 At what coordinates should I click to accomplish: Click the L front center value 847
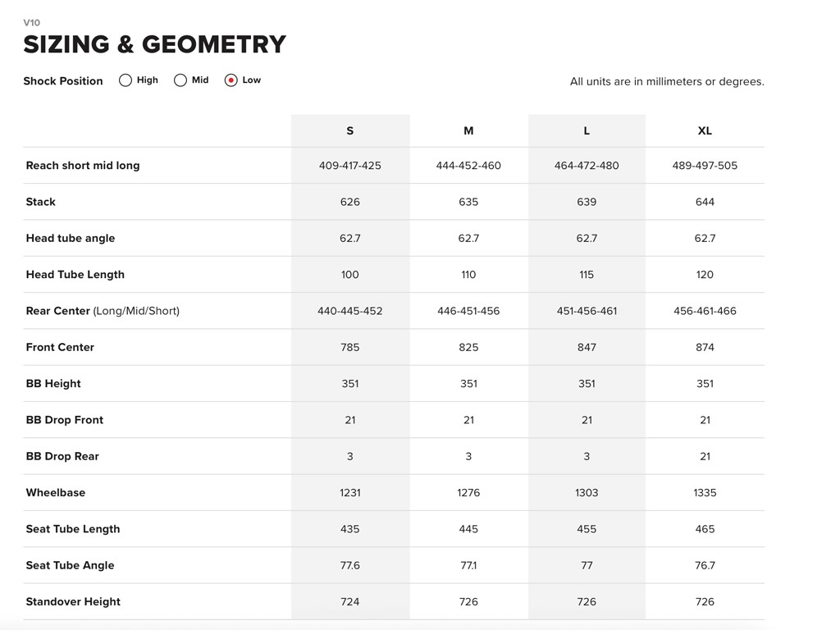tap(587, 347)
